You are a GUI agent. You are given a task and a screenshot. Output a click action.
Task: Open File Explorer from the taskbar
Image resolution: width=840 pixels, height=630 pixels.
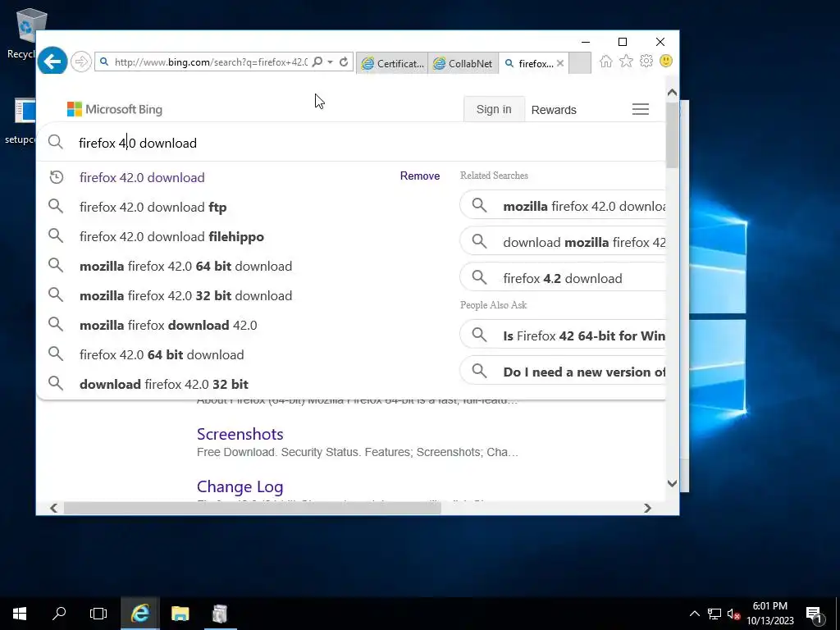[x=180, y=614]
